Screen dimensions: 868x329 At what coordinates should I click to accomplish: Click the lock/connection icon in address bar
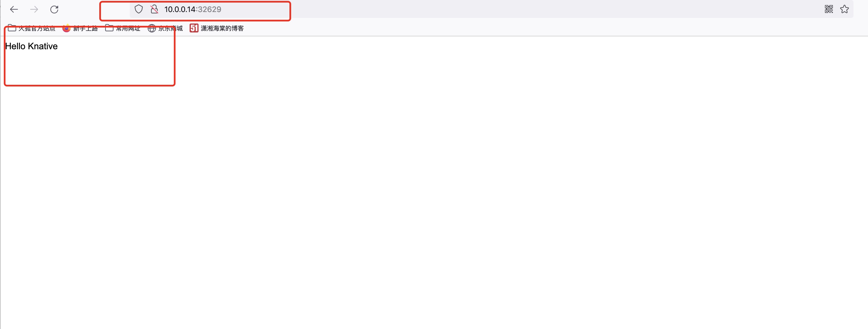click(154, 10)
